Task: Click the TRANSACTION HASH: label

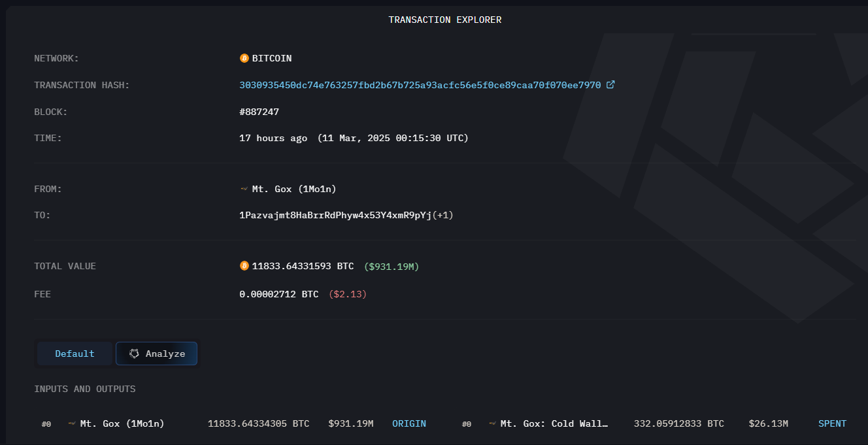Action: pos(82,85)
